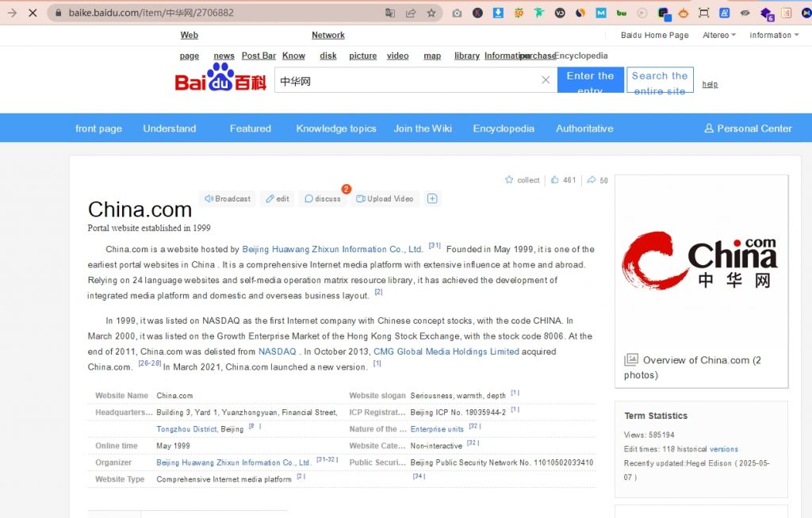
Task: Open the Understand nav tab
Action: coord(170,129)
